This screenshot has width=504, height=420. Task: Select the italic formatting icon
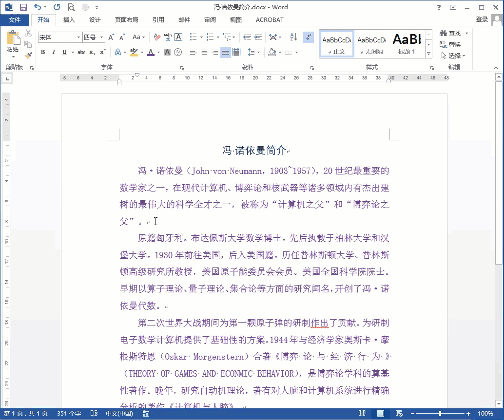pyautogui.click(x=54, y=52)
